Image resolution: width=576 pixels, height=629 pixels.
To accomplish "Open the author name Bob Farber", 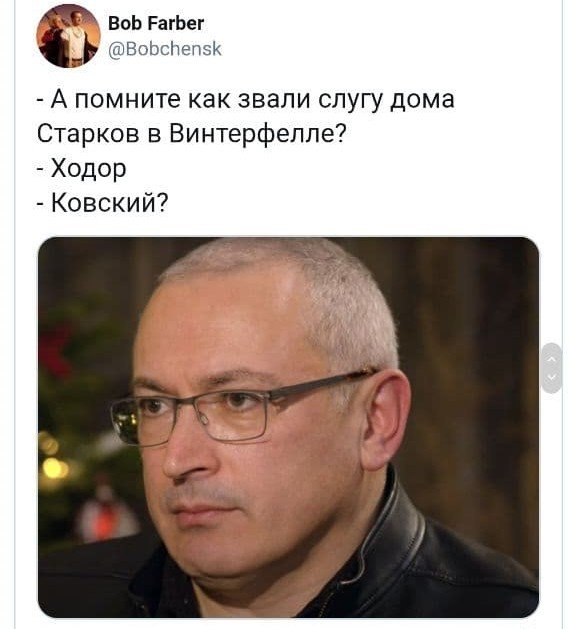I will tap(156, 23).
